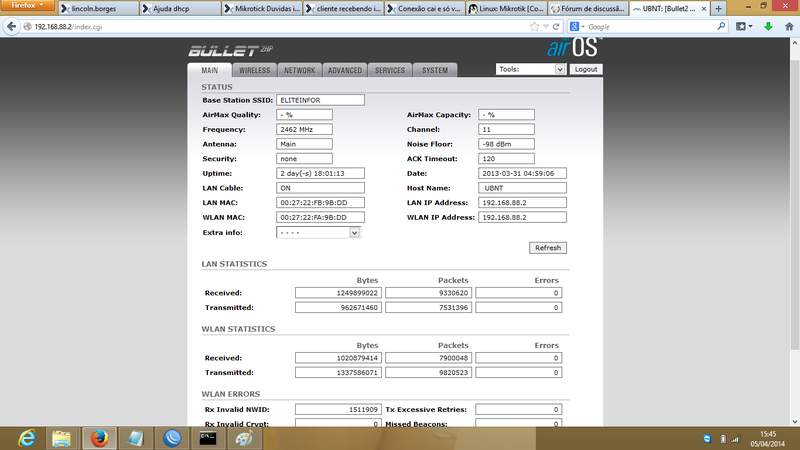Open the NETWORK tab
Image resolution: width=800 pixels, height=450 pixels.
pyautogui.click(x=299, y=70)
